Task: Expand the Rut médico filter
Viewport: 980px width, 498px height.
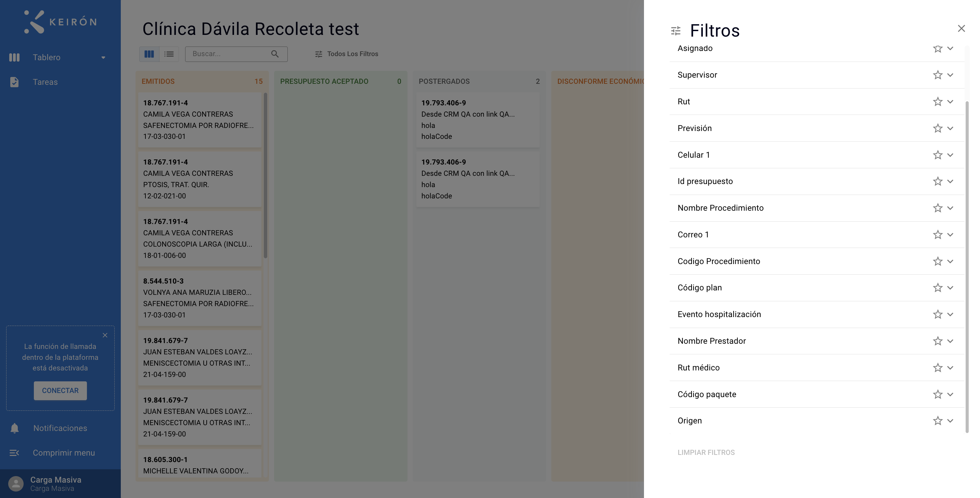Action: (950, 368)
